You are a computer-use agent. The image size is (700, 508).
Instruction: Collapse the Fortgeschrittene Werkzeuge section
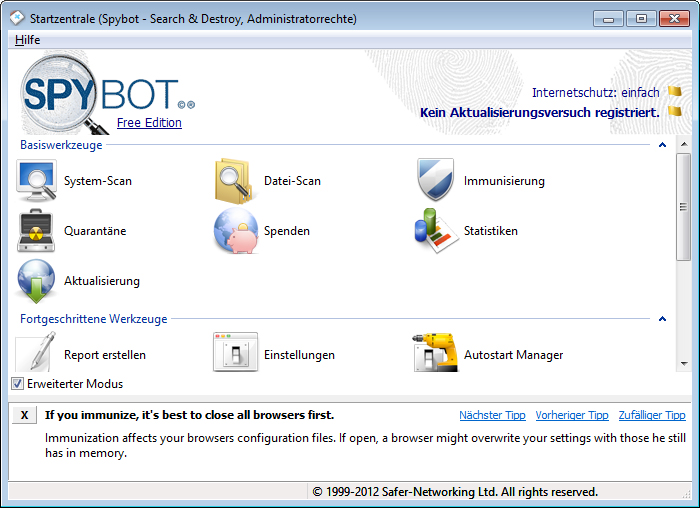click(662, 319)
